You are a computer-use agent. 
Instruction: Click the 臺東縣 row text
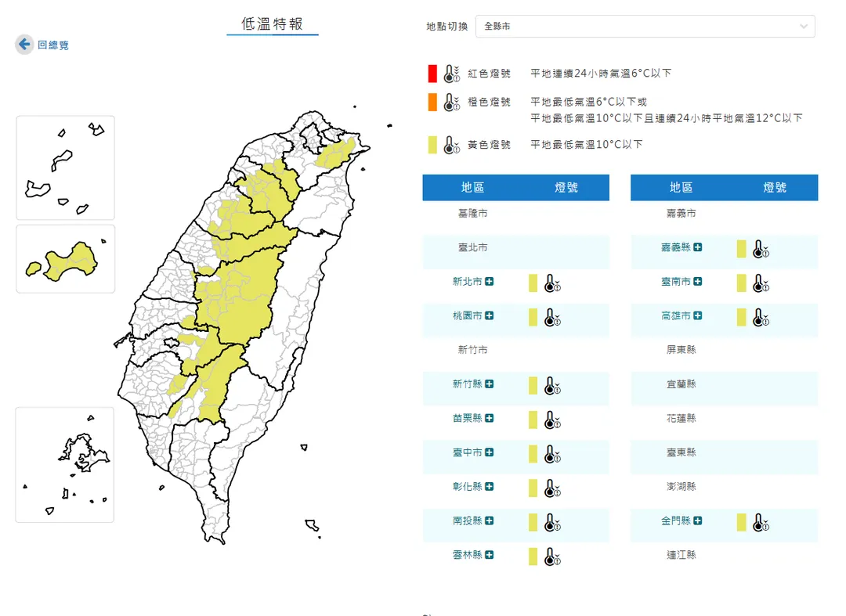[x=681, y=452]
